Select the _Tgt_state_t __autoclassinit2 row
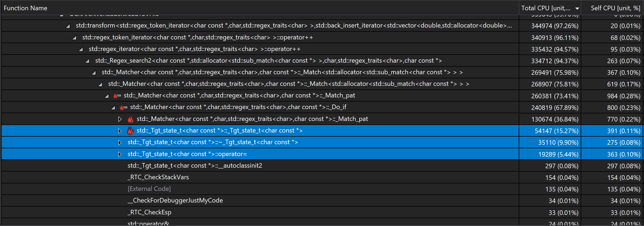 (195, 166)
